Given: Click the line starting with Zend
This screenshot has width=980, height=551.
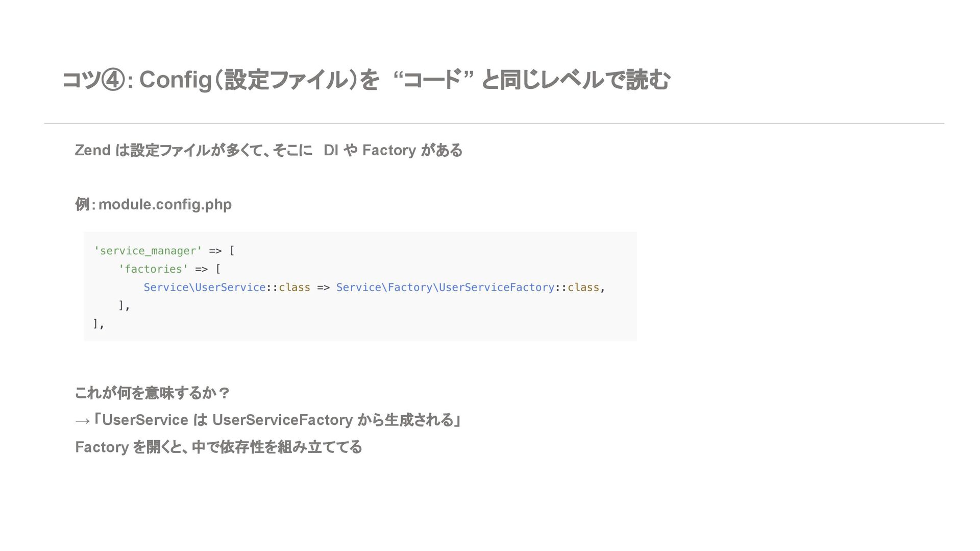Looking at the screenshot, I should tap(268, 150).
